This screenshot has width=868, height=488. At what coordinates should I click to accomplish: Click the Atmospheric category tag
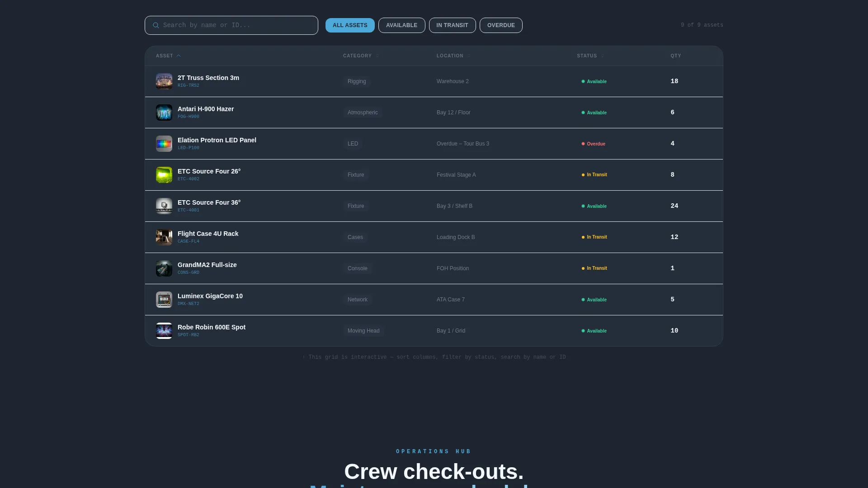click(x=363, y=113)
